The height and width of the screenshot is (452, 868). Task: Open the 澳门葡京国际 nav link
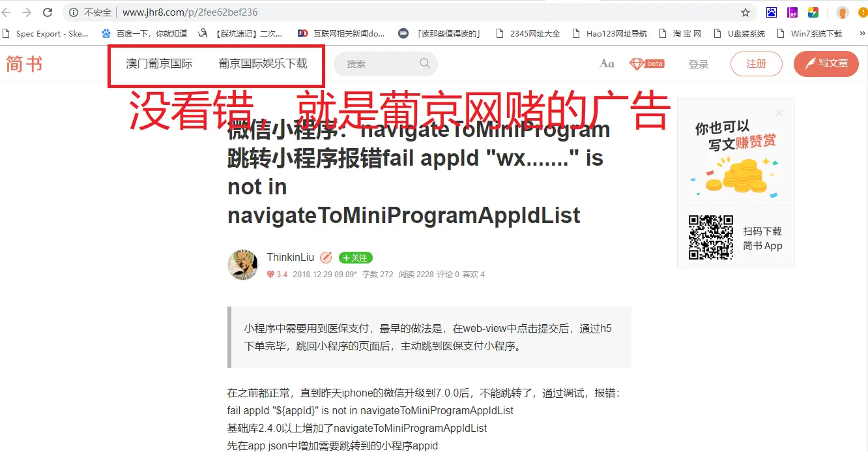click(159, 63)
